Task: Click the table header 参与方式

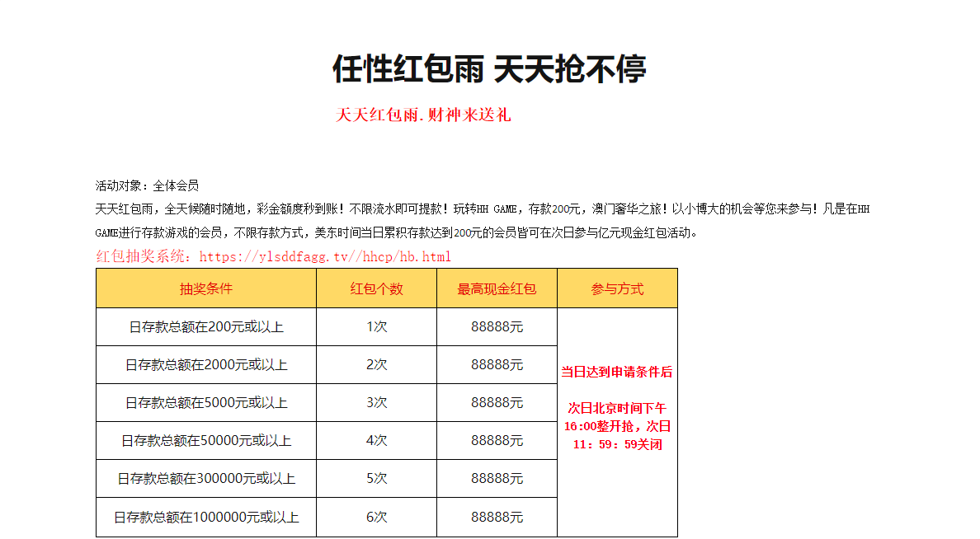Action: (x=617, y=289)
